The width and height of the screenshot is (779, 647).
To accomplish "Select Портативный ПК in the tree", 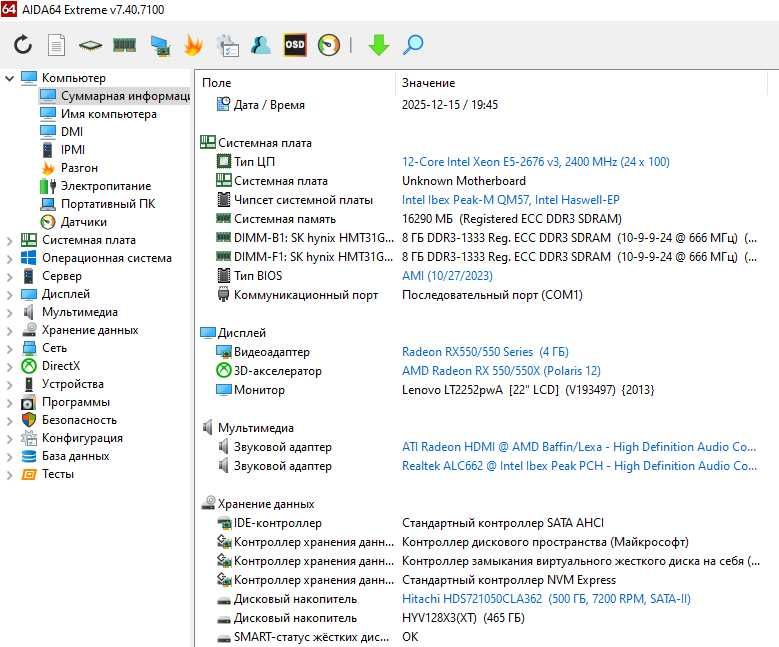I will pyautogui.click(x=98, y=204).
